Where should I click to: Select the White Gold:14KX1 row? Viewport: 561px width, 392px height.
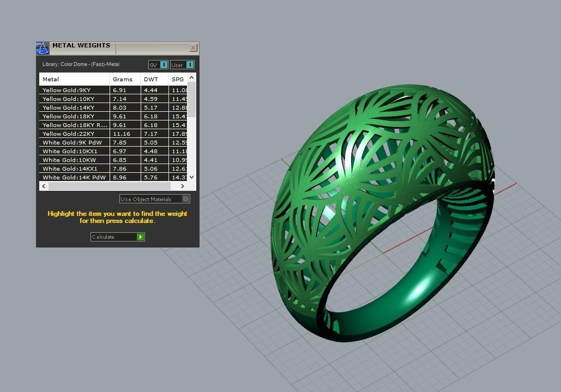pyautogui.click(x=113, y=168)
